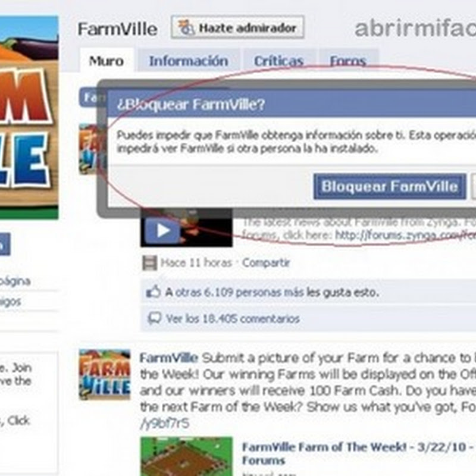
Task: Open the Información tab
Action: [x=189, y=61]
